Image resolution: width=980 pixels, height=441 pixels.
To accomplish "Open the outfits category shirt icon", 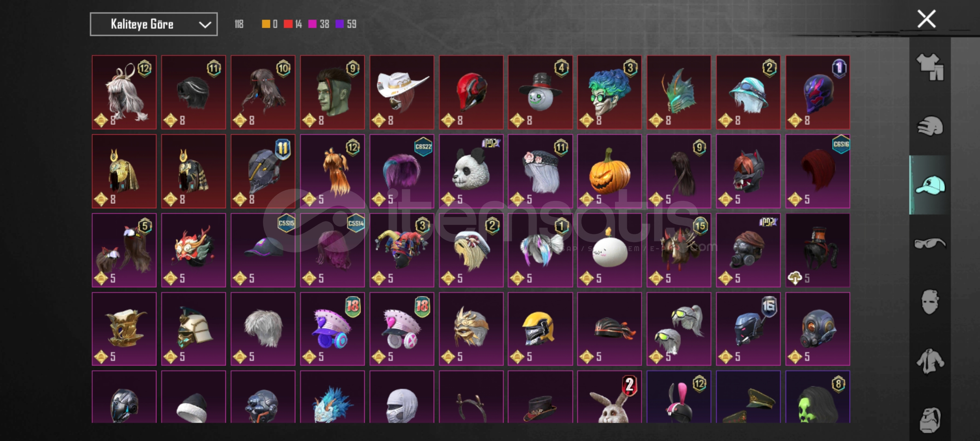I will (x=930, y=67).
